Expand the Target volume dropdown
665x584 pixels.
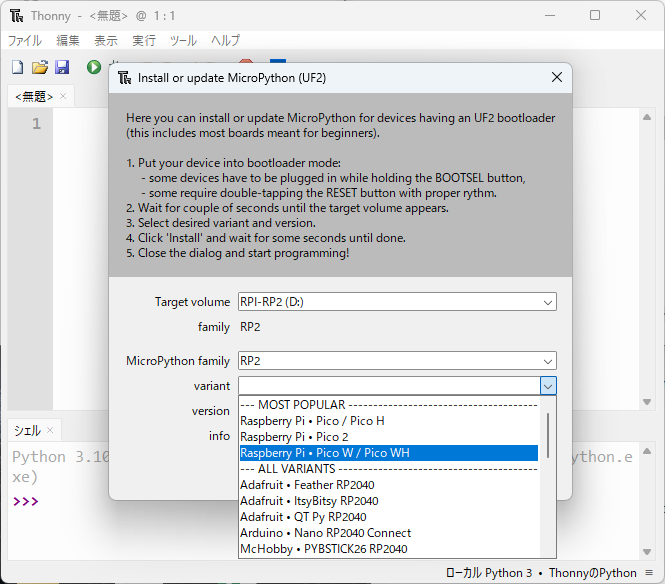(x=548, y=302)
